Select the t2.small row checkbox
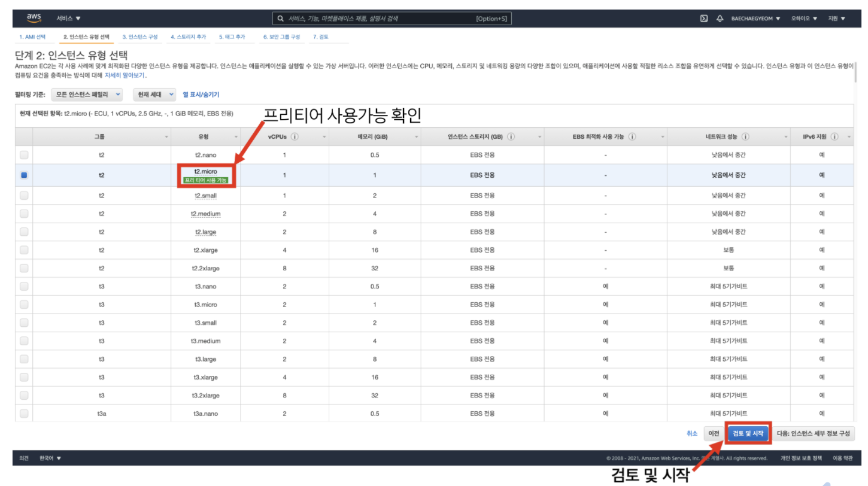868x486 pixels. tap(24, 195)
